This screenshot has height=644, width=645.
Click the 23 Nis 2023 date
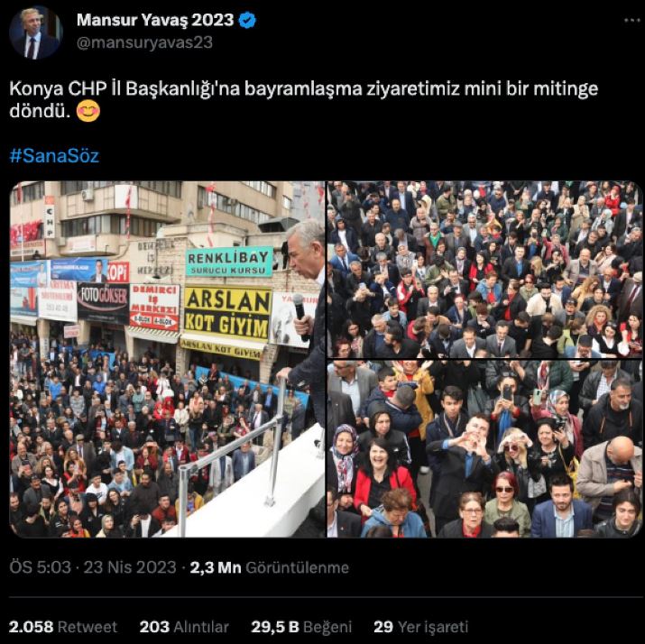coord(130,567)
